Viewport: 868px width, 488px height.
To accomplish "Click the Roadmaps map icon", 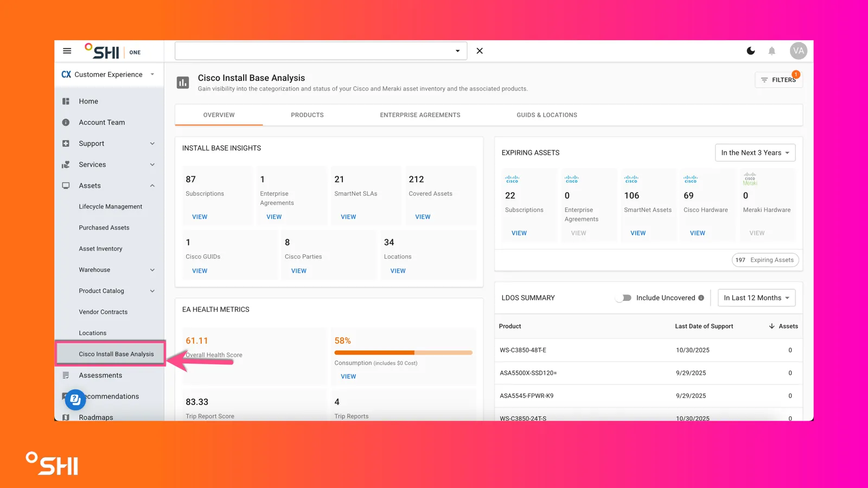I will (x=66, y=418).
